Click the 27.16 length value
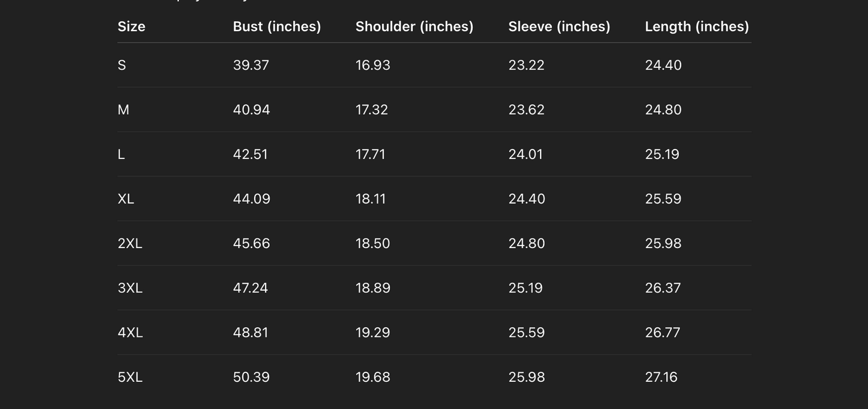Screen dimensions: 868x409 (x=661, y=377)
